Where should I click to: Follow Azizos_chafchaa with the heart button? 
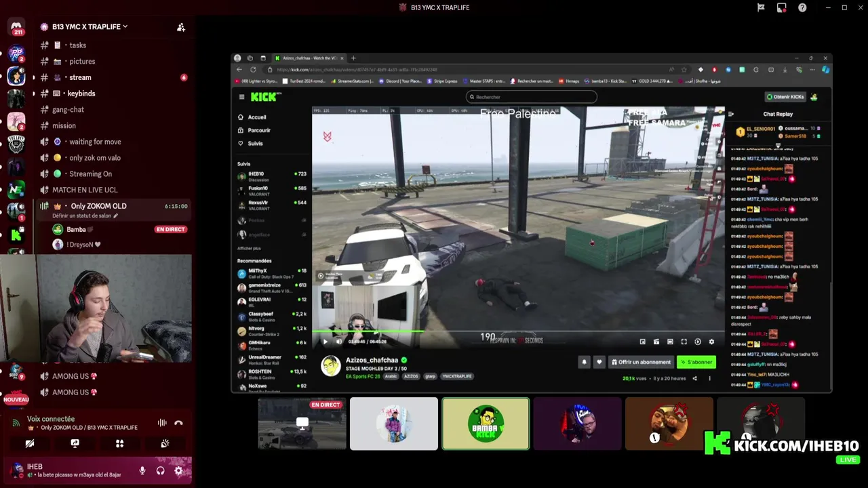[599, 362]
